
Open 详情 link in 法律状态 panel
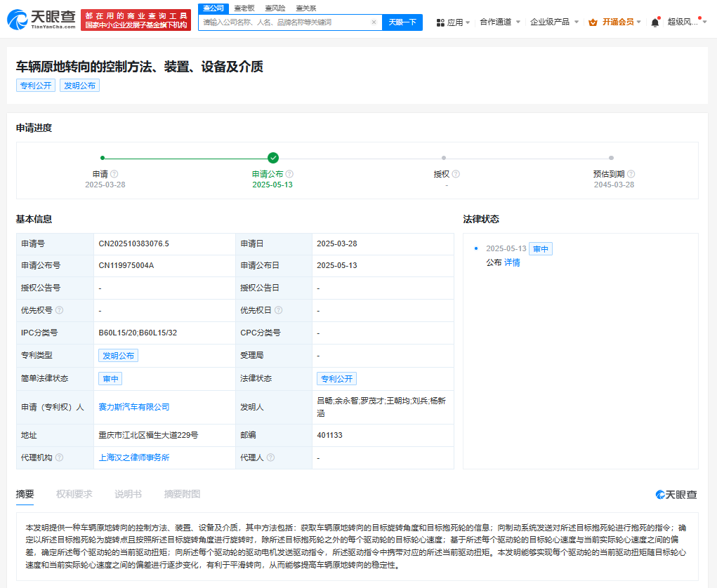[512, 262]
